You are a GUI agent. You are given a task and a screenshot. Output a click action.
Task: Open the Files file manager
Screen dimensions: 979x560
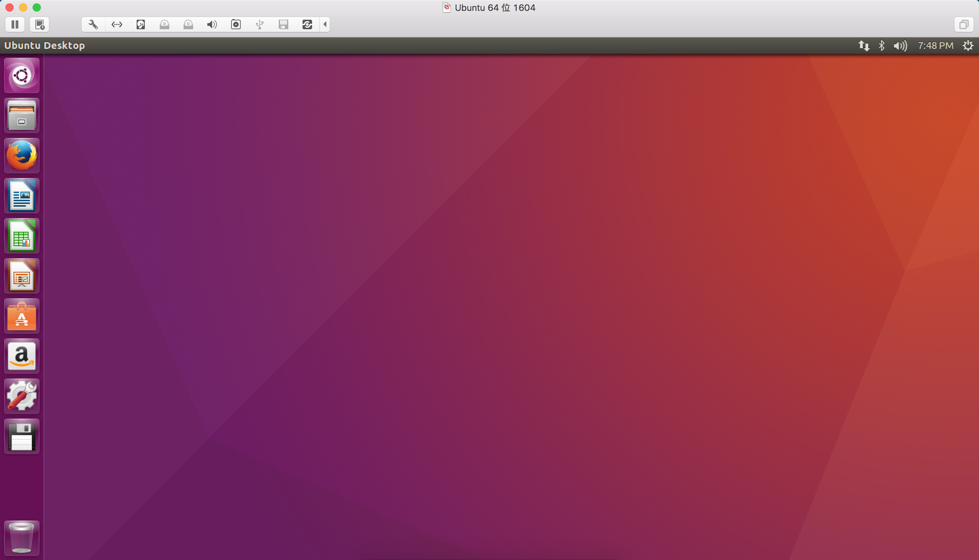(21, 116)
